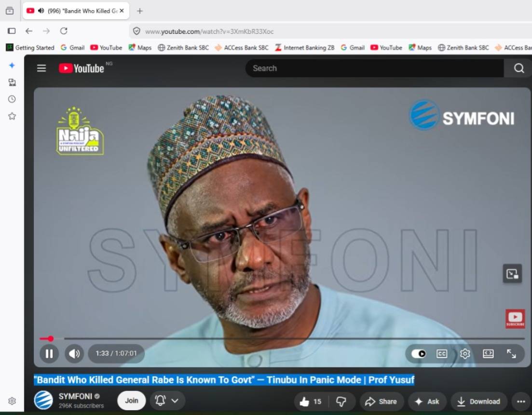Open the Ask AI button
The image size is (532, 415).
pyautogui.click(x=427, y=402)
